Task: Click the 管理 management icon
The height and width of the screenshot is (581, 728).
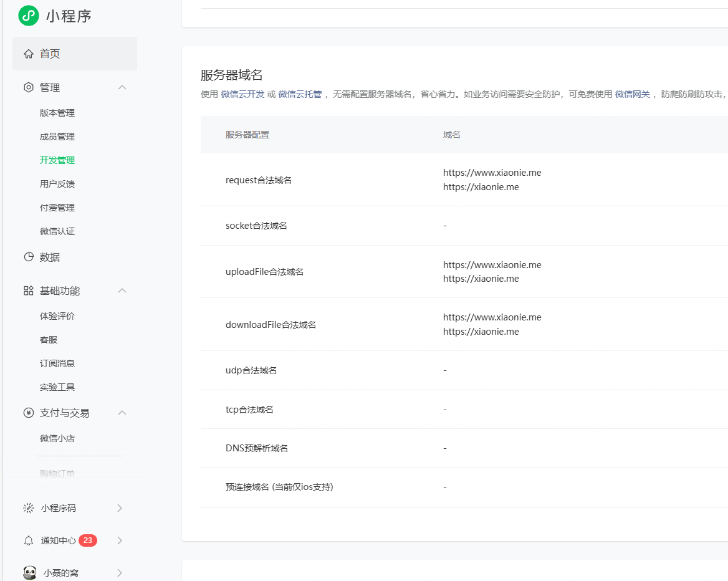Action: (28, 87)
